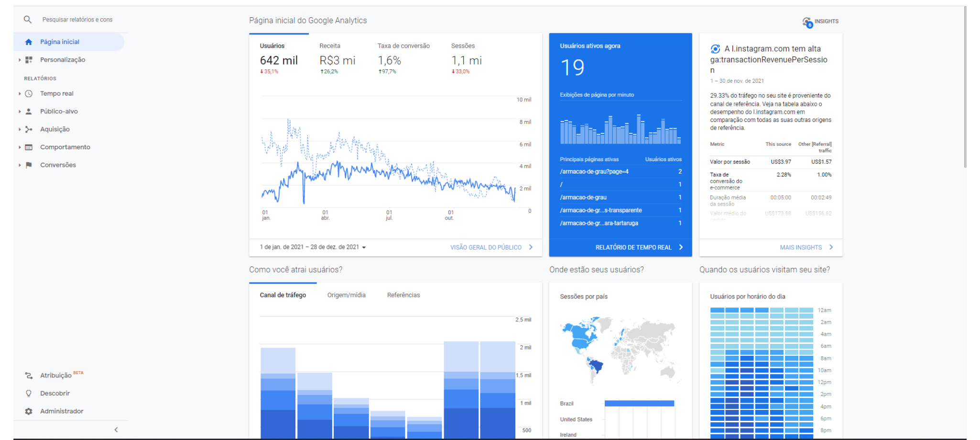
Task: Select the Taxa de conversão metric tab
Action: tap(403, 58)
